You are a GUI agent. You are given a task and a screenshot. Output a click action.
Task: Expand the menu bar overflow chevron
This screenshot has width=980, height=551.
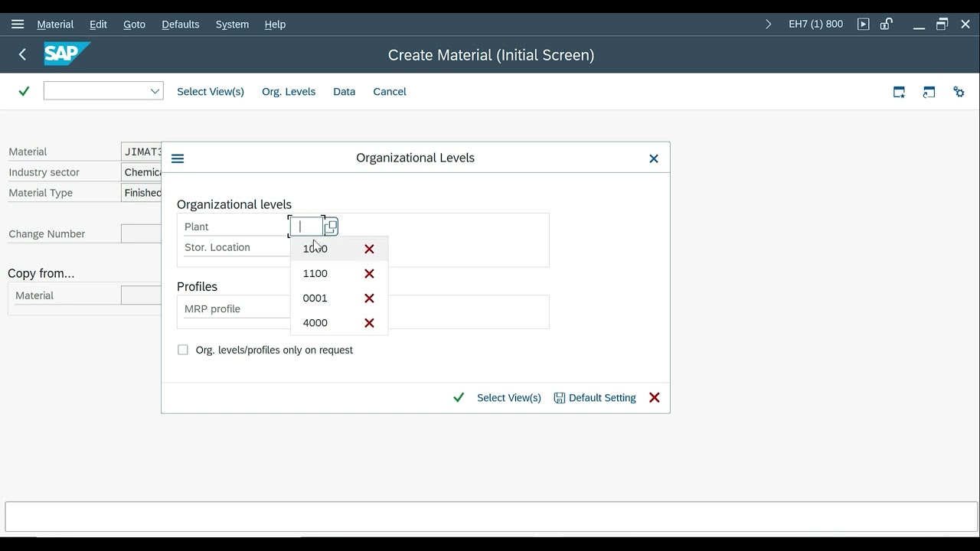coord(769,24)
